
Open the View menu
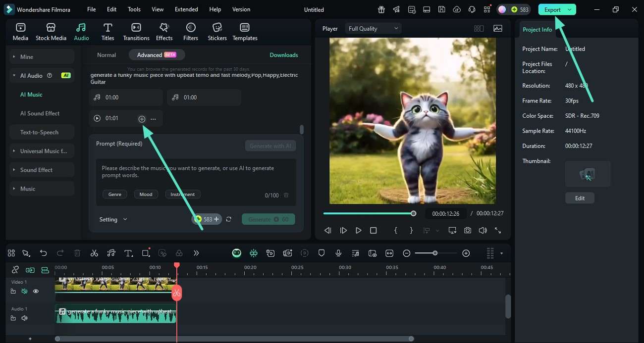tap(158, 9)
